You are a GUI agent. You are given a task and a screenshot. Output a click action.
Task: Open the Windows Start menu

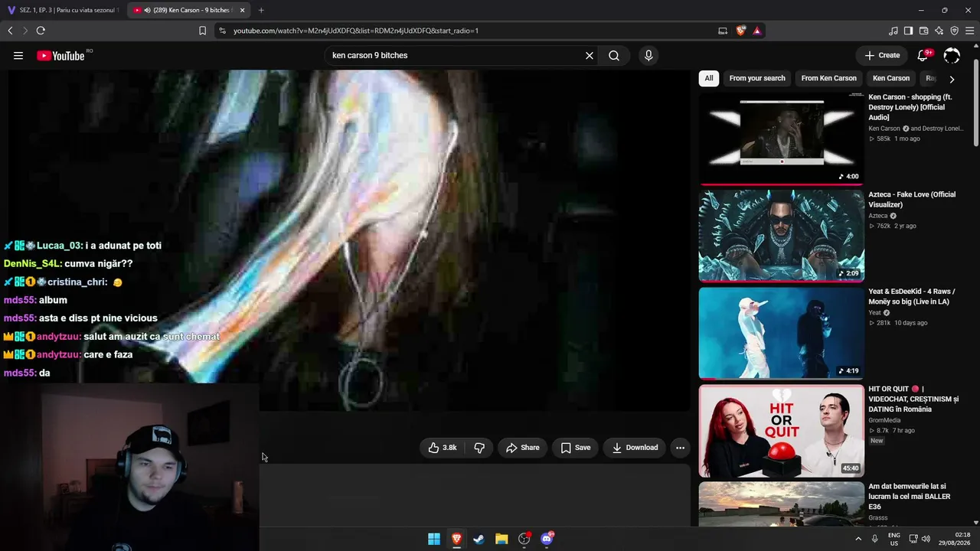pyautogui.click(x=434, y=539)
